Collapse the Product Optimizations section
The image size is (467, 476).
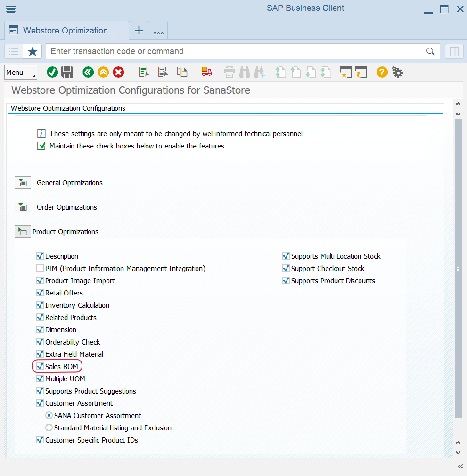23,231
